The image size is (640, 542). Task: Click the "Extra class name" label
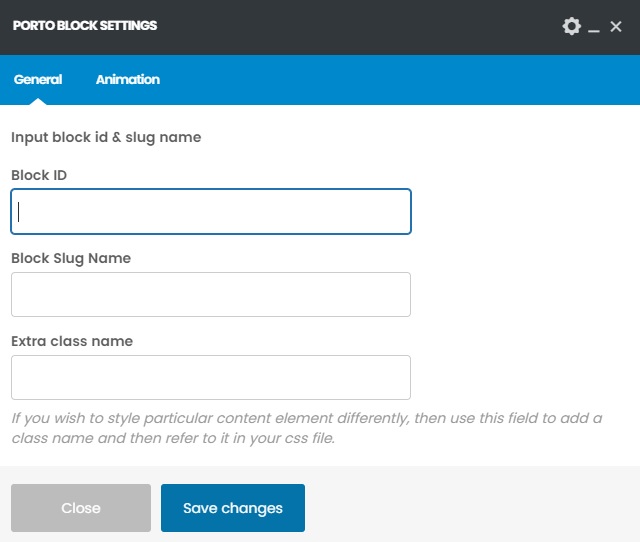[x=72, y=341]
